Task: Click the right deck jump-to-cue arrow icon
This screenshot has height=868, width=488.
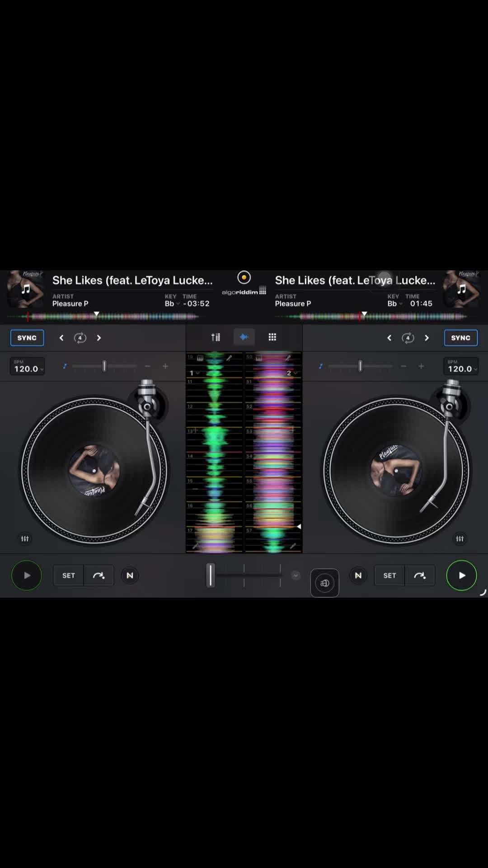Action: (x=420, y=576)
